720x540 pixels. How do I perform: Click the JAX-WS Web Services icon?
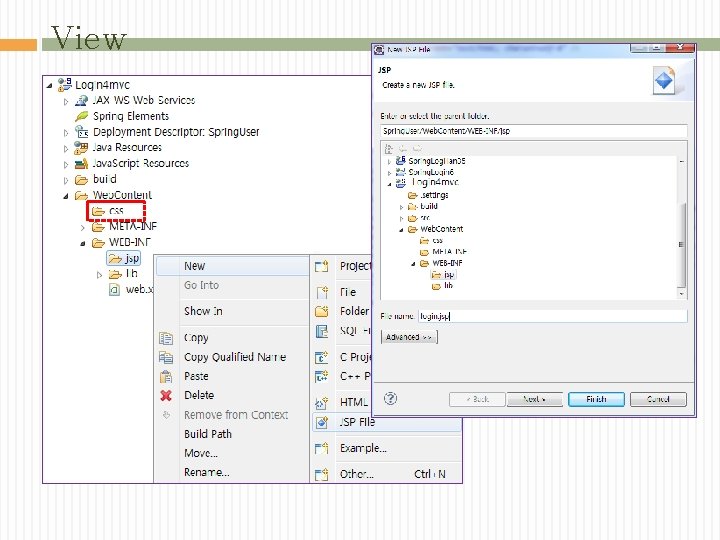coord(81,100)
